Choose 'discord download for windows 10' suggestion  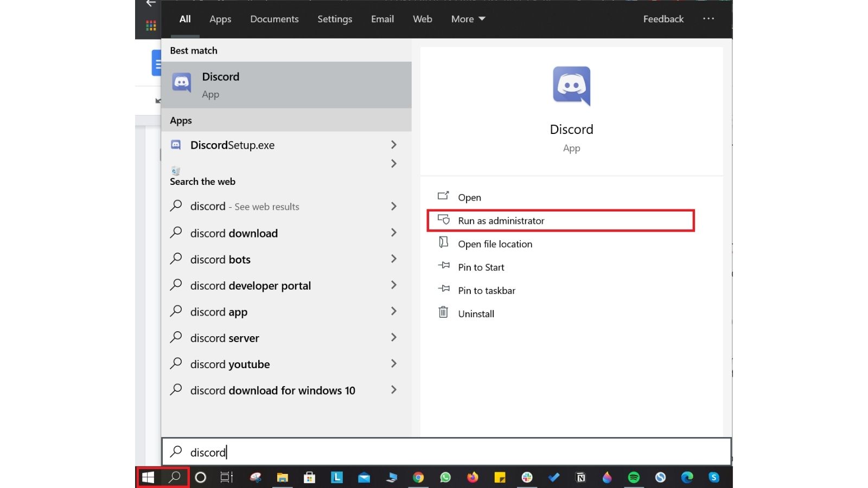coord(273,390)
